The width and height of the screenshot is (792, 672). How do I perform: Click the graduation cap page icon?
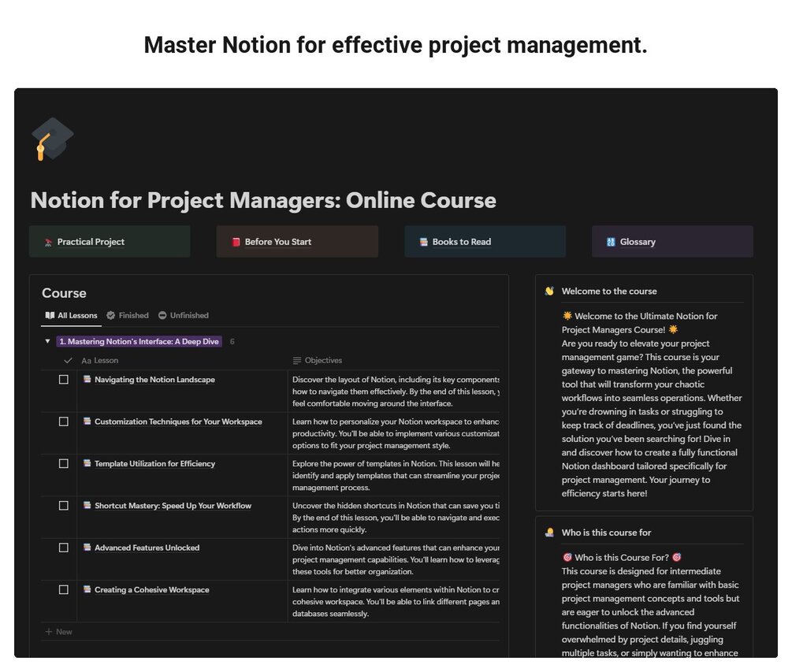point(52,139)
